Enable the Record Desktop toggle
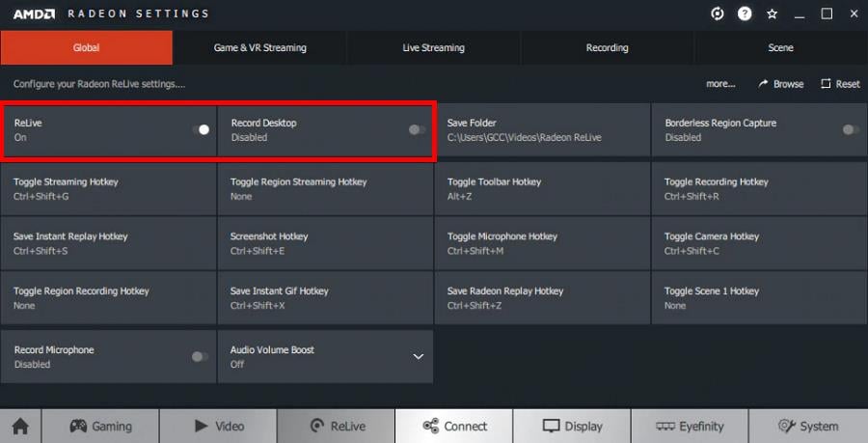 coord(417,129)
